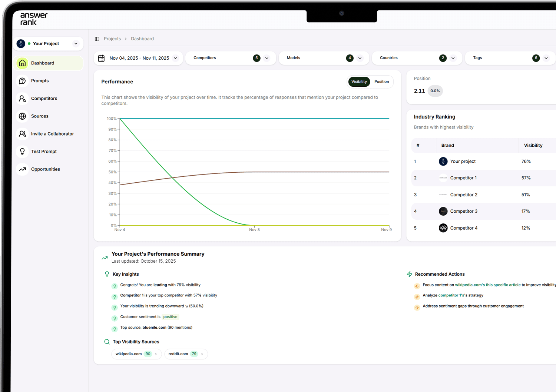The image size is (556, 392).
Task: Switch chart to Position view
Action: (381, 82)
